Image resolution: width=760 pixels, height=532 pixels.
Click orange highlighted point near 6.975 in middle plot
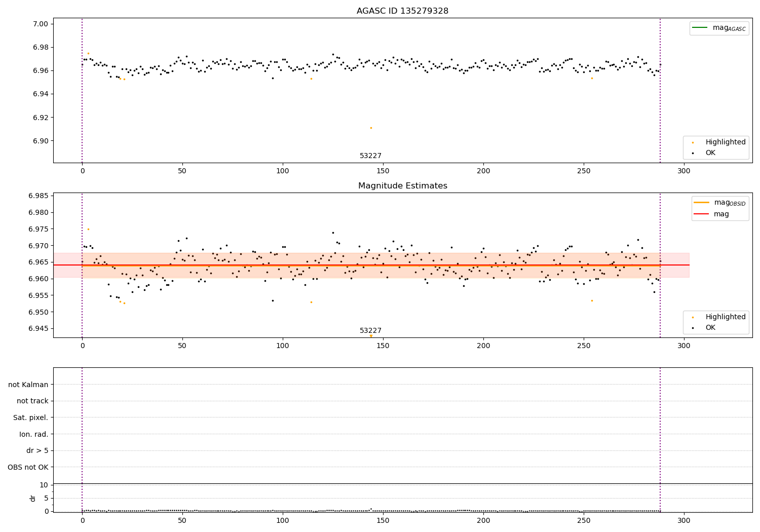coord(88,229)
